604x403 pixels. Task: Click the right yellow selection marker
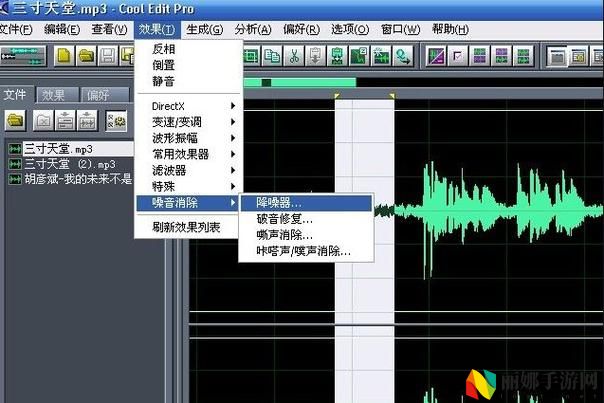click(x=391, y=96)
